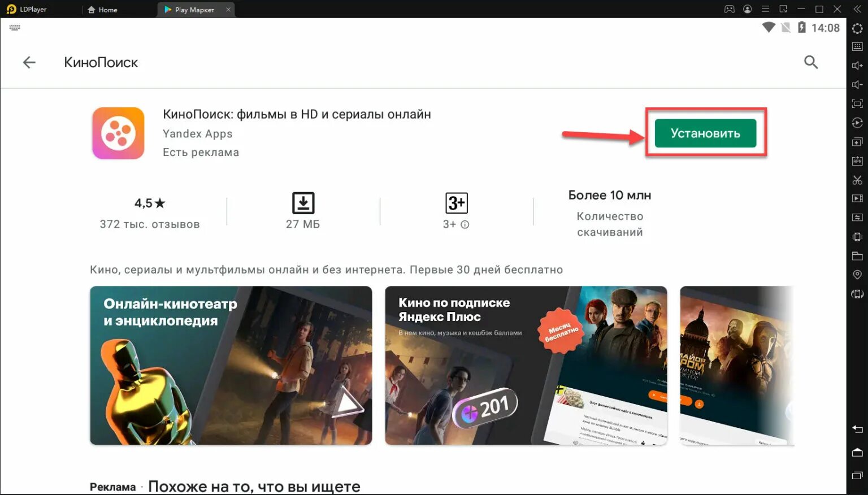Open the multi-instance sync sidebar icon
The width and height of the screenshot is (868, 495).
click(x=857, y=142)
